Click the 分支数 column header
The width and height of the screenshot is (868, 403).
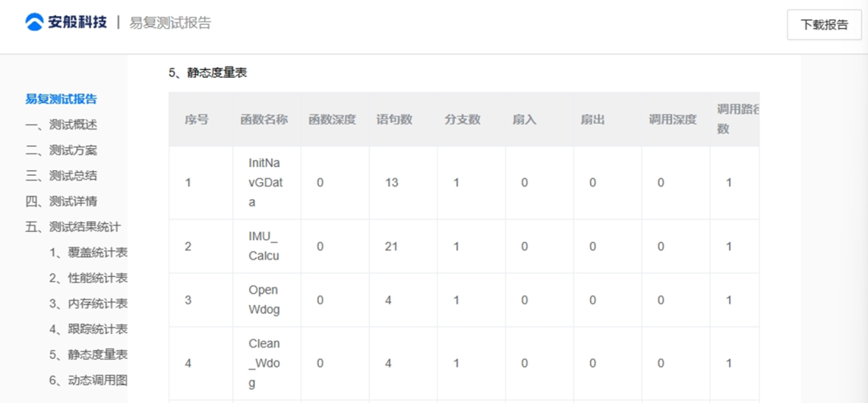tap(462, 120)
